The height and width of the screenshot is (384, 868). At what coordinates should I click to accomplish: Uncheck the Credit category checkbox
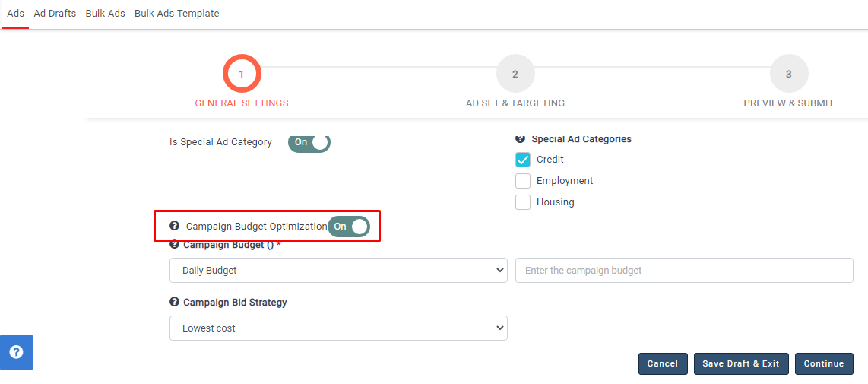[x=523, y=160]
